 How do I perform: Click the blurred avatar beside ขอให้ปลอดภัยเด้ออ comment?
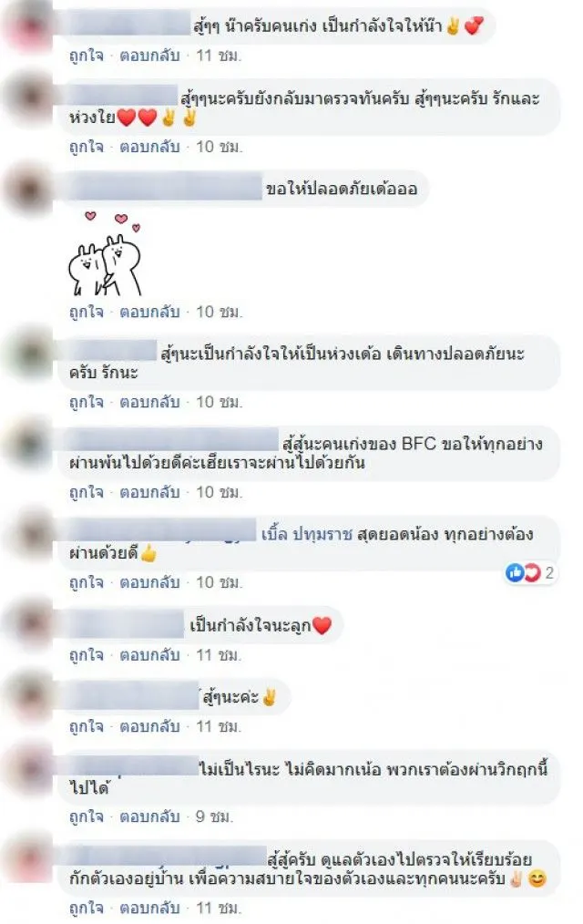coord(29,190)
